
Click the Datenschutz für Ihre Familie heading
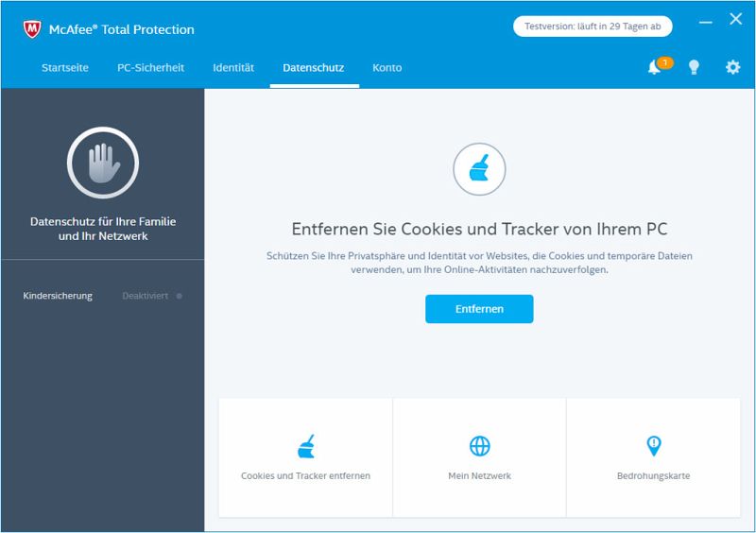103,229
